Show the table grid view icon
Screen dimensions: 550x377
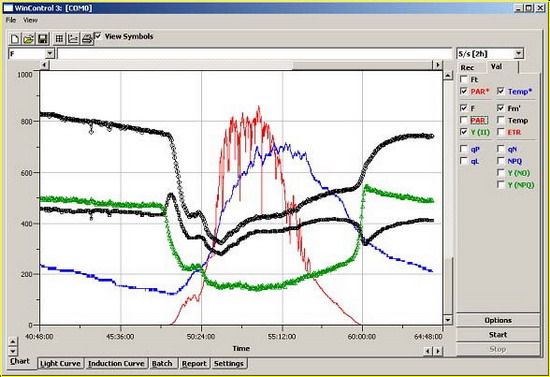pyautogui.click(x=60, y=39)
